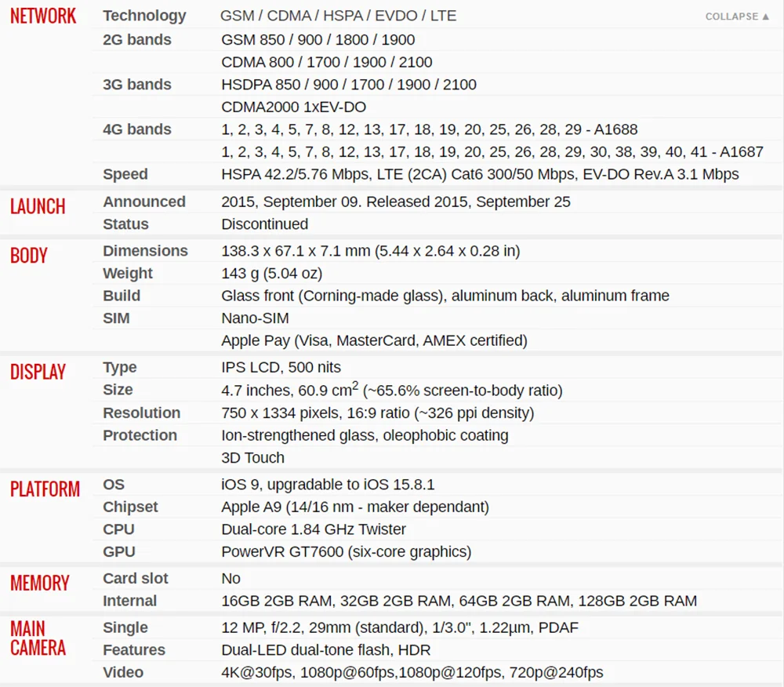Screen dimensions: 784x687
Task: Click the Apple A9 chipset value
Action: (x=355, y=507)
